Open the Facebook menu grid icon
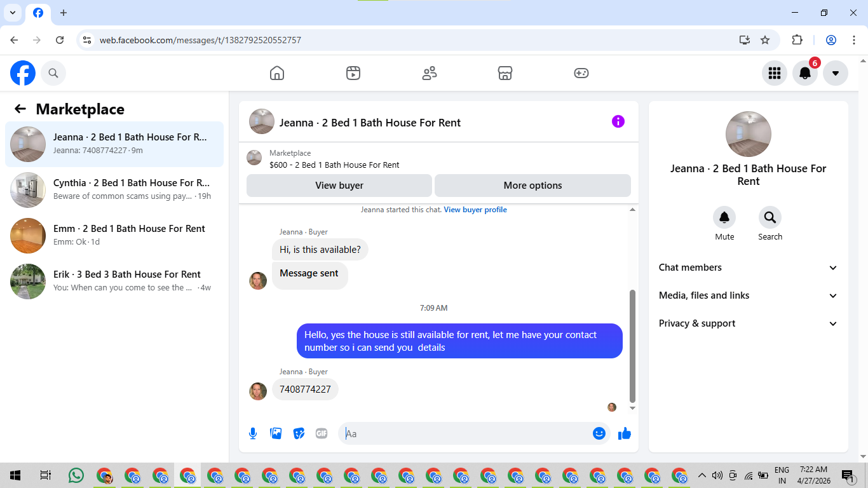Image resolution: width=868 pixels, height=488 pixels. tap(775, 73)
